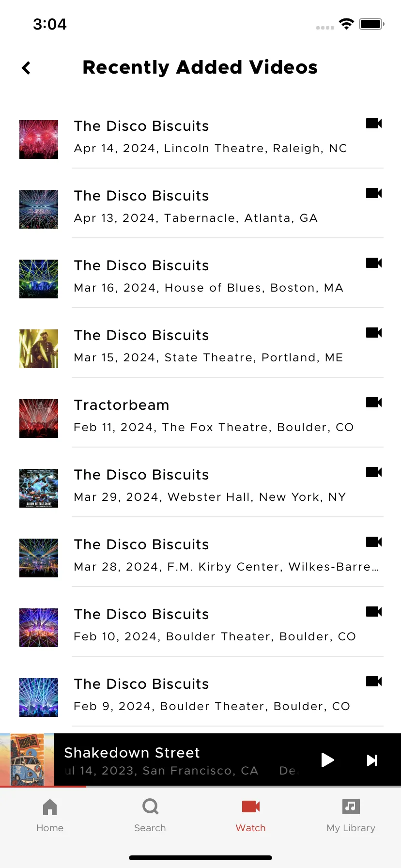Tap video camera icon for Apr 14 Raleigh show
The width and height of the screenshot is (401, 868).
pyautogui.click(x=374, y=124)
